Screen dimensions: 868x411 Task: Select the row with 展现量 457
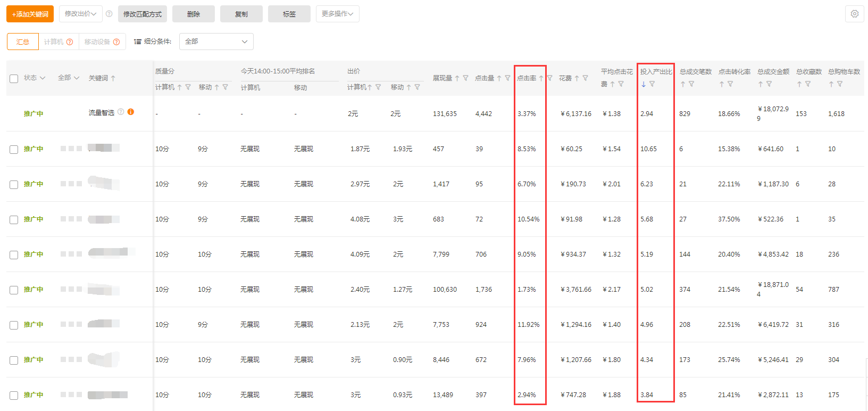[14, 150]
